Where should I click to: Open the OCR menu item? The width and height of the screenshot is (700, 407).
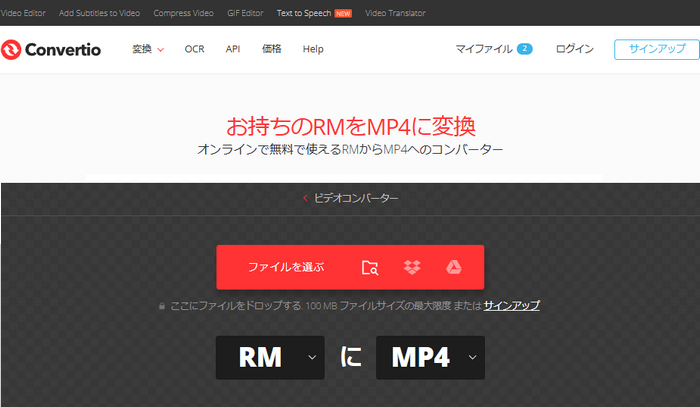point(195,49)
